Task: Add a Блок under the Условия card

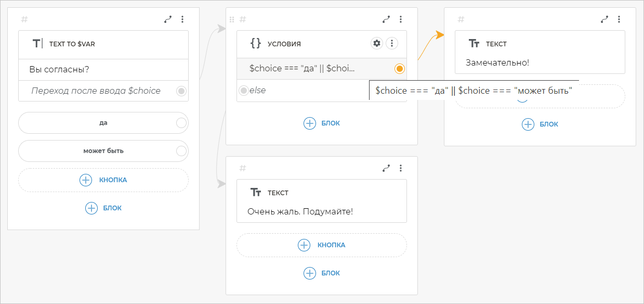Action: click(x=322, y=123)
